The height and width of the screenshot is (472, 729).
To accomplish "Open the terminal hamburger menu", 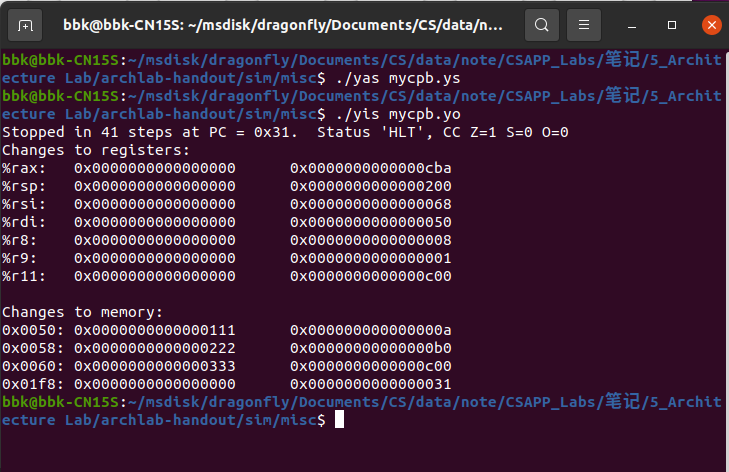I will [x=587, y=24].
